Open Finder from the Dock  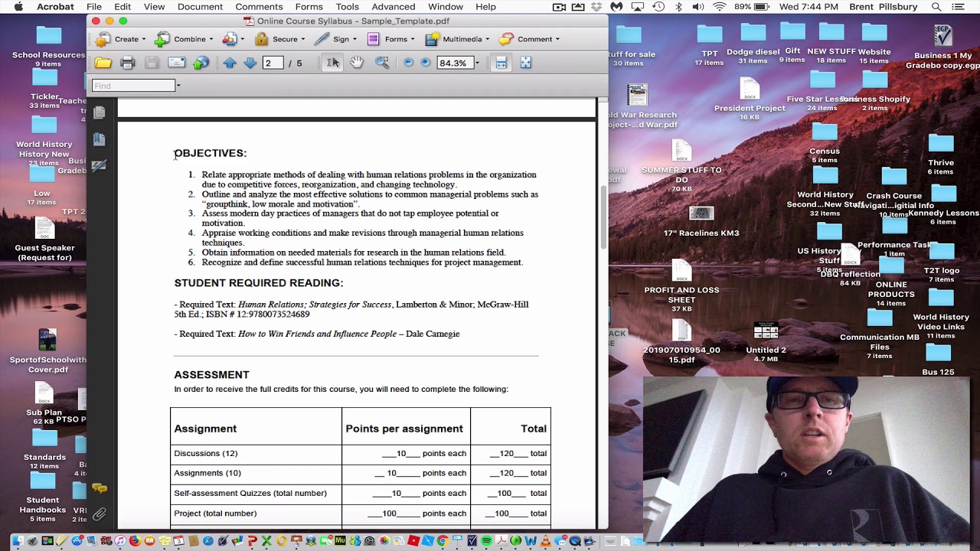(18, 542)
